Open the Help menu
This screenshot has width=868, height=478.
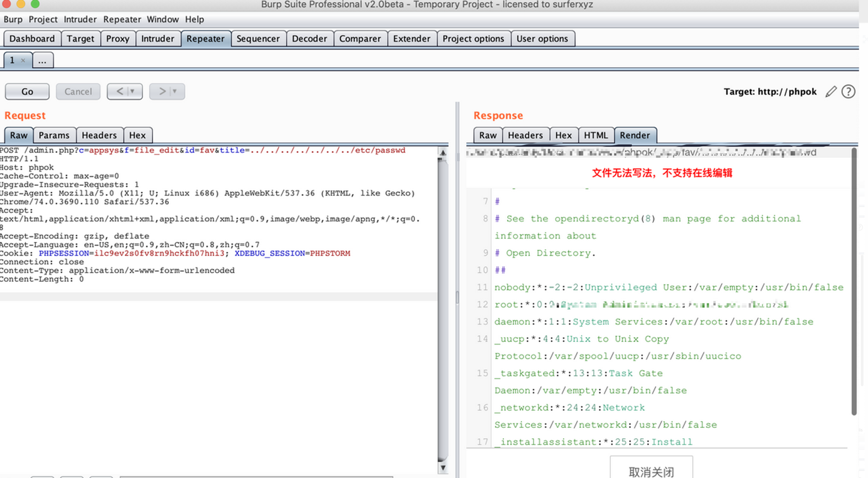pyautogui.click(x=194, y=19)
